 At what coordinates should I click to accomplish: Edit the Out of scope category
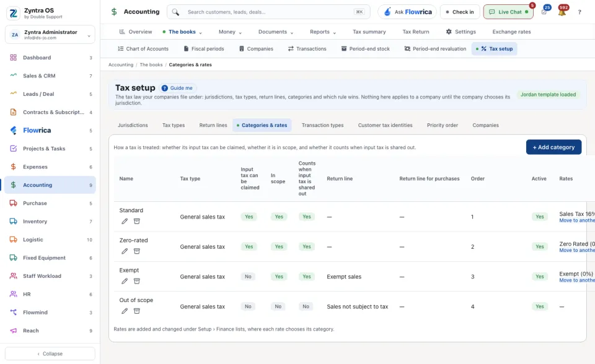[125, 311]
